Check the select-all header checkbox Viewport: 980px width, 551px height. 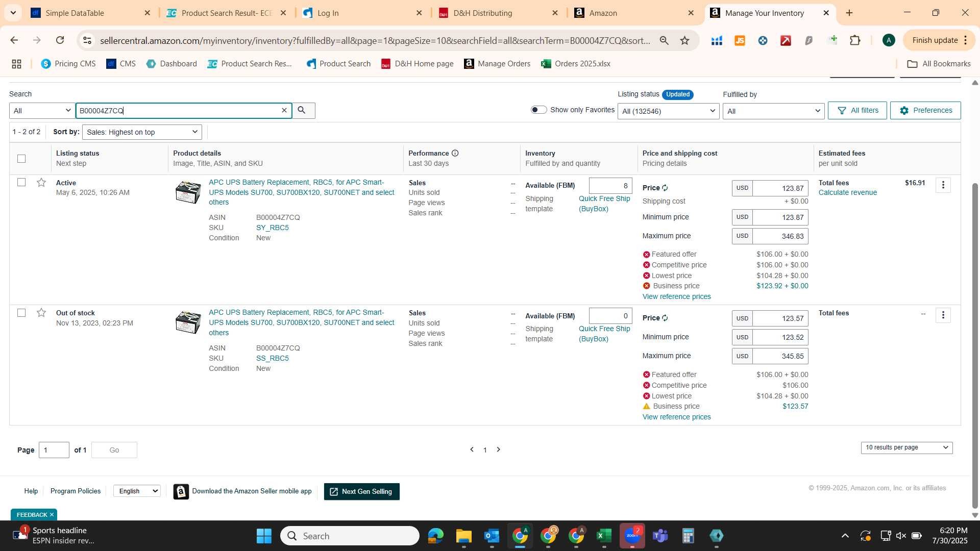point(21,159)
